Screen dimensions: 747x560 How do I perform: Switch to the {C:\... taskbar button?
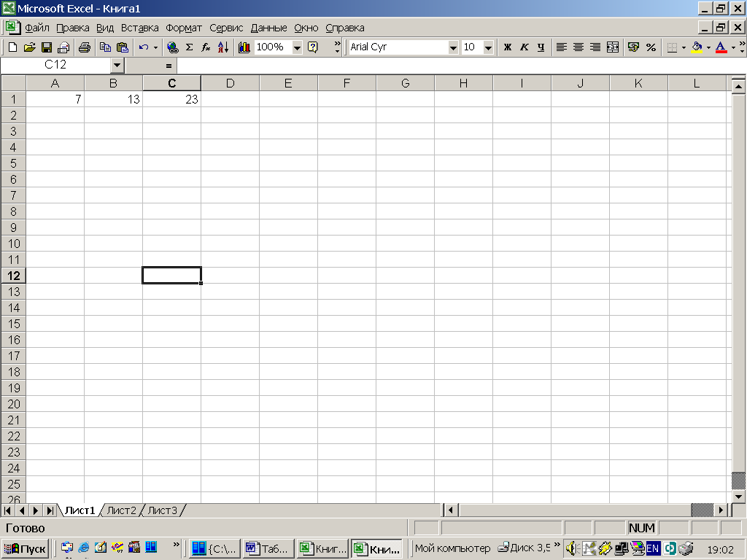pyautogui.click(x=214, y=548)
